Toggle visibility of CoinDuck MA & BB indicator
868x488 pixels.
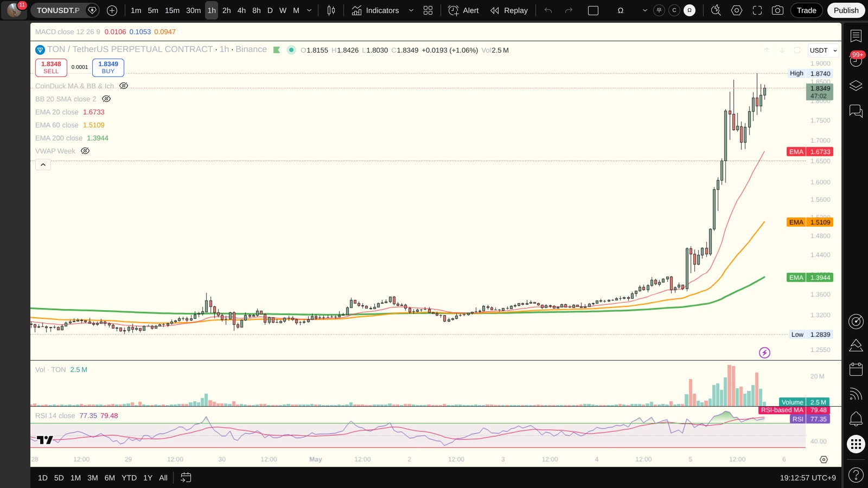[124, 86]
